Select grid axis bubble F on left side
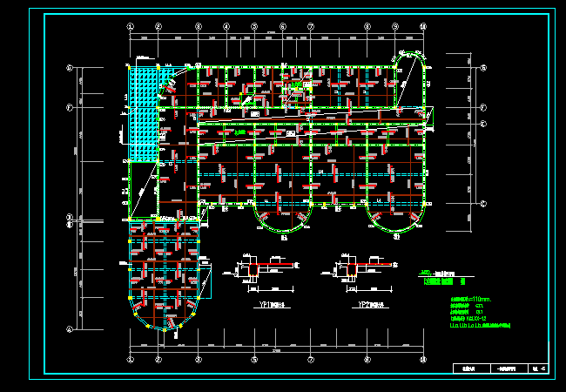This screenshot has width=566, height=392. click(69, 106)
